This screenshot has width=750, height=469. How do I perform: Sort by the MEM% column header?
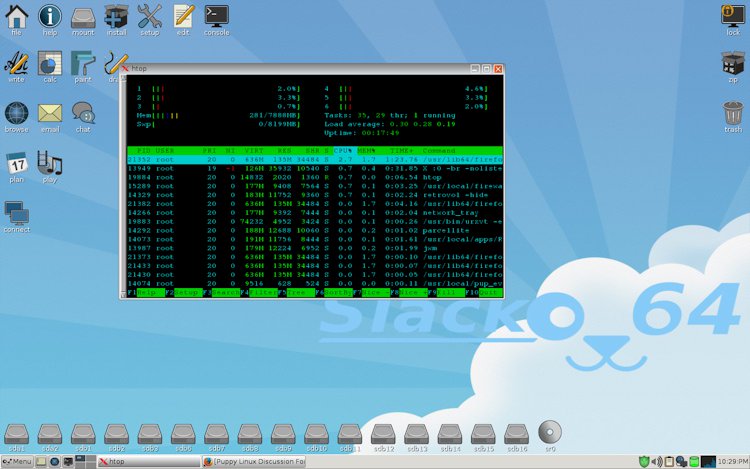(x=366, y=151)
